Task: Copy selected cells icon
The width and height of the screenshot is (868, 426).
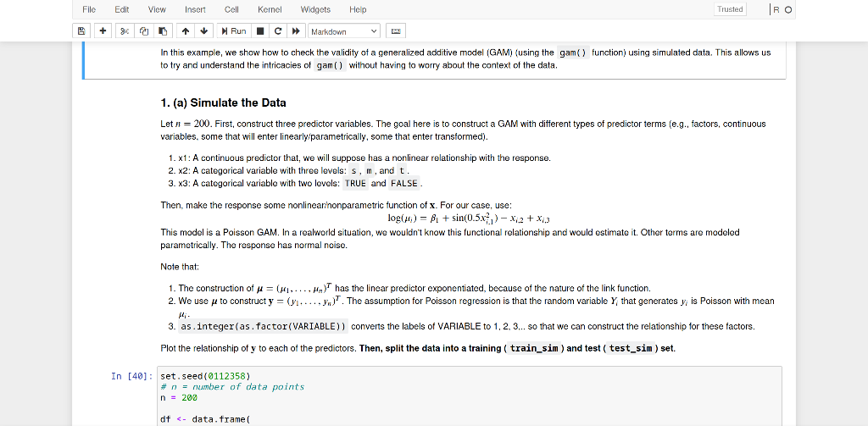Action: 144,31
